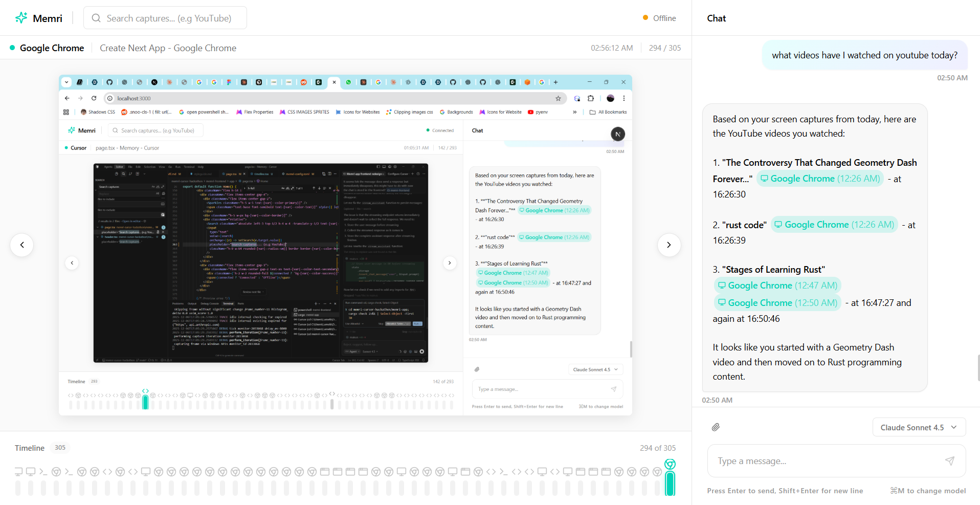Click the send arrow in main message box
980x505 pixels.
tap(949, 461)
